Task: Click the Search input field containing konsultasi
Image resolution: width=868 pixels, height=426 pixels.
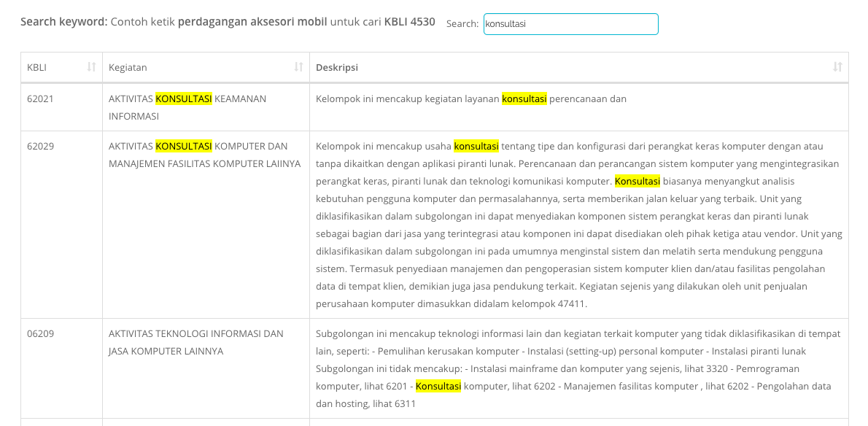Action: [570, 24]
